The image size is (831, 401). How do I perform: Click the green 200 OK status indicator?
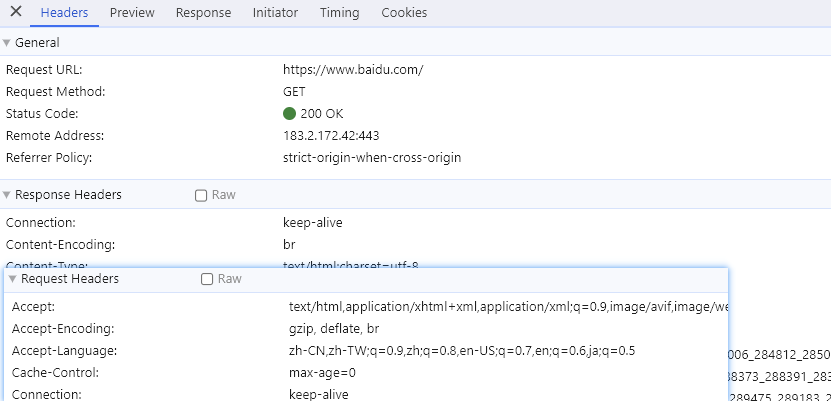(290, 114)
